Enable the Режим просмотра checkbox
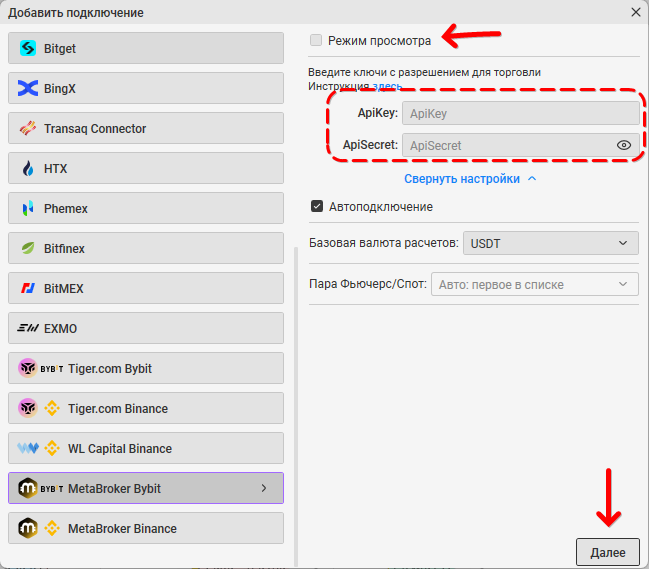This screenshot has height=569, width=649. click(x=316, y=40)
